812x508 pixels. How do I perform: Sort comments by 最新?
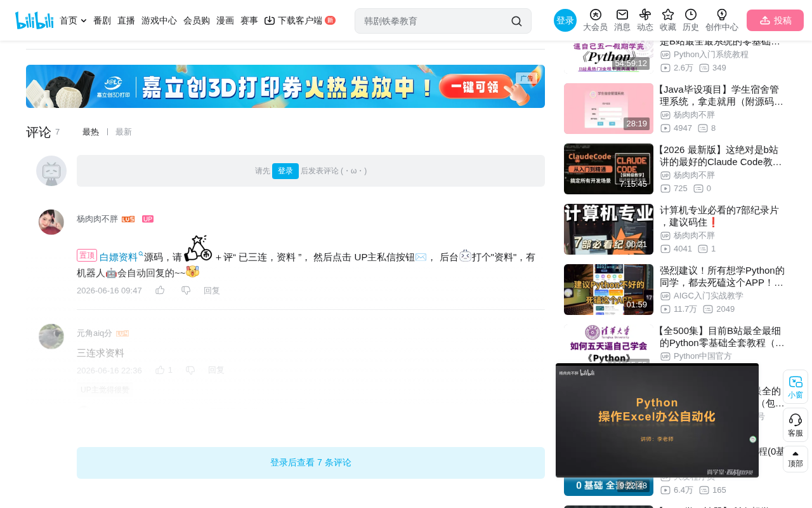[124, 132]
